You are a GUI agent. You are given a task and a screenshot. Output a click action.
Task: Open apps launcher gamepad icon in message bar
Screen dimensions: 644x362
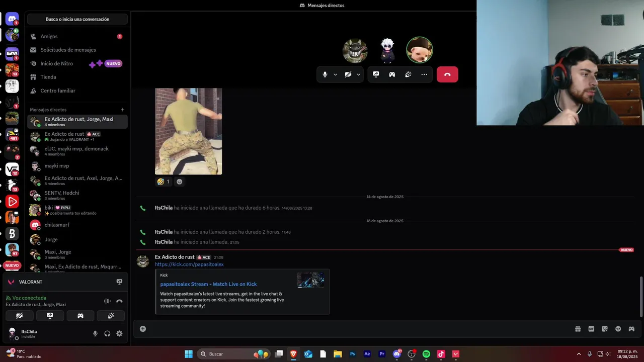point(631,329)
